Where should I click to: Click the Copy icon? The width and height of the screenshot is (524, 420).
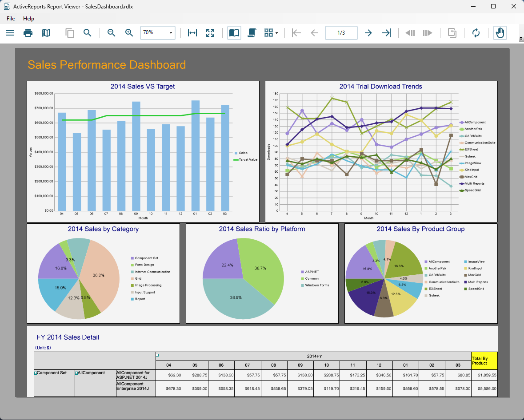(69, 33)
